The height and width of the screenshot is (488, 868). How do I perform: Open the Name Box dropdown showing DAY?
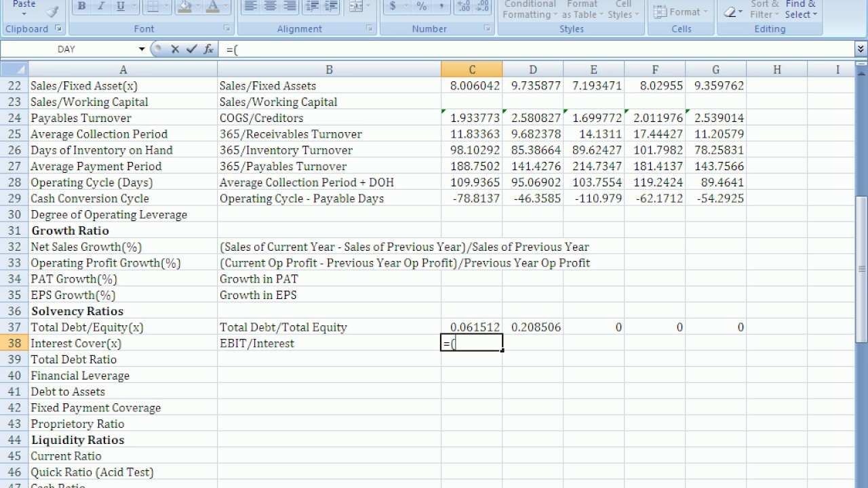(142, 49)
